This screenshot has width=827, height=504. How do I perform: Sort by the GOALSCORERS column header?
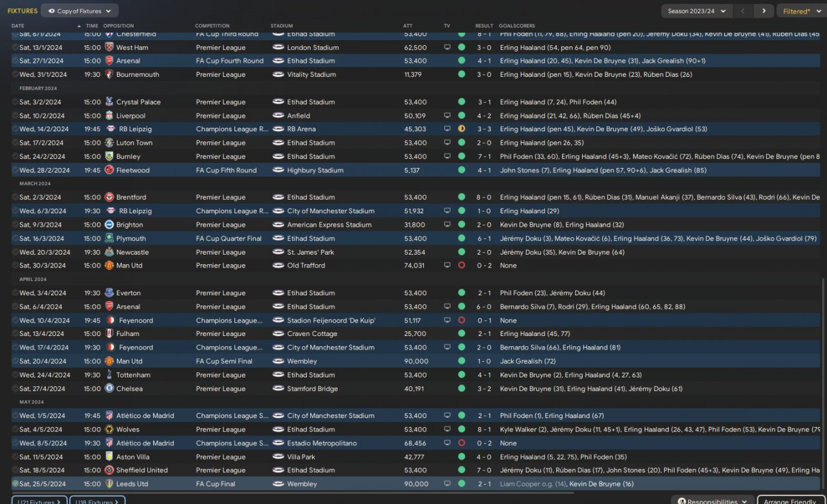point(517,26)
